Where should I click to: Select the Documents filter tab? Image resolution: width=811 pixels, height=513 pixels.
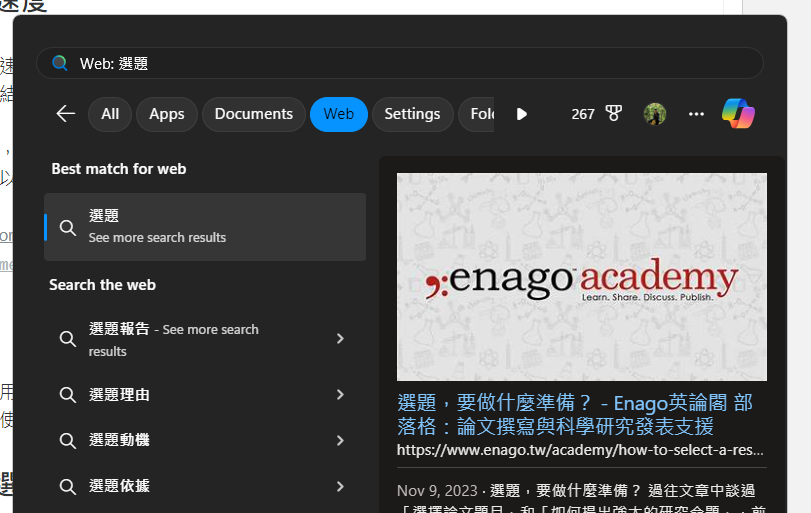coord(253,114)
